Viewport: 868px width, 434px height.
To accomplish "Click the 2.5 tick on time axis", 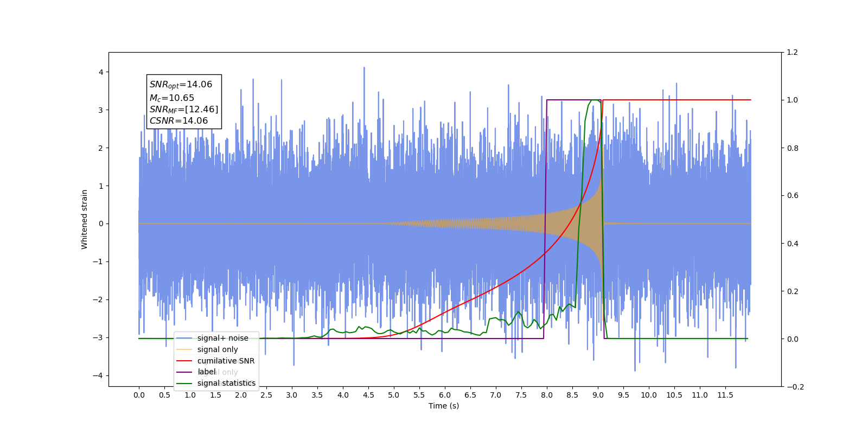I will click(x=266, y=395).
